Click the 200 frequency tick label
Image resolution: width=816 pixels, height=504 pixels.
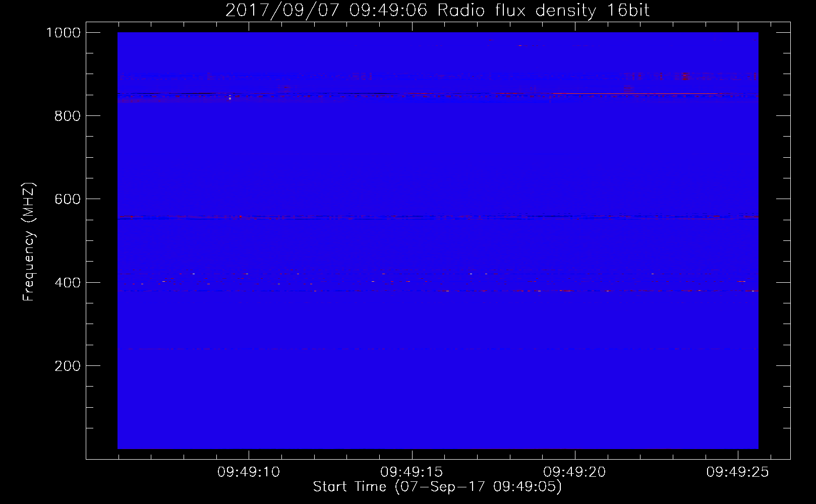point(68,366)
